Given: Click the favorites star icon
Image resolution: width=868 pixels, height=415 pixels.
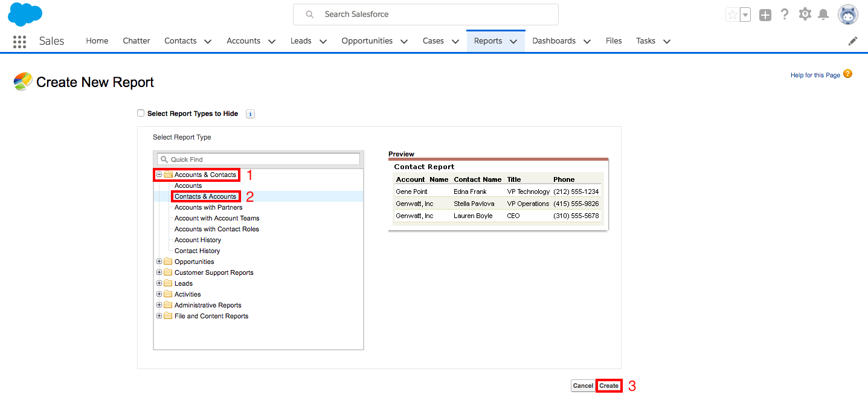Looking at the screenshot, I should (732, 15).
